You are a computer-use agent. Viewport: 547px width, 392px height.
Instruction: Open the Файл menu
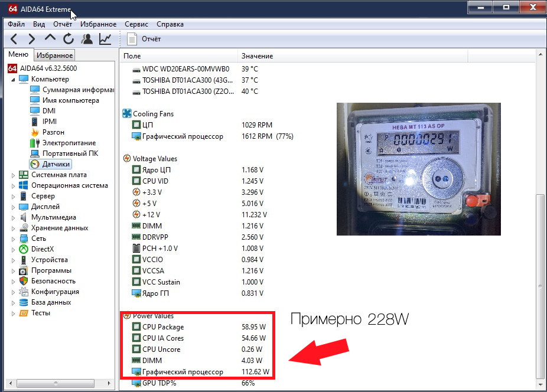tap(16, 24)
